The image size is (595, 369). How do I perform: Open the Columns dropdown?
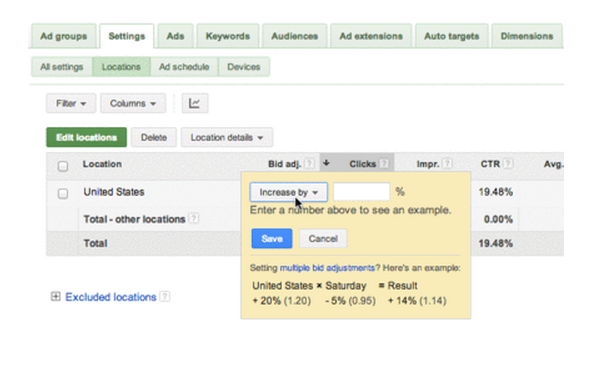point(133,103)
